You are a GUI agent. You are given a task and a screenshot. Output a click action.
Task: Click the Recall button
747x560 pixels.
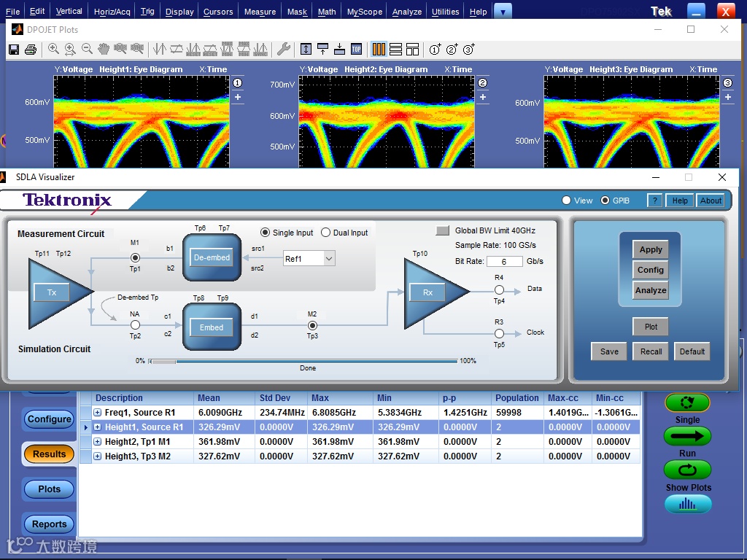[x=651, y=351]
